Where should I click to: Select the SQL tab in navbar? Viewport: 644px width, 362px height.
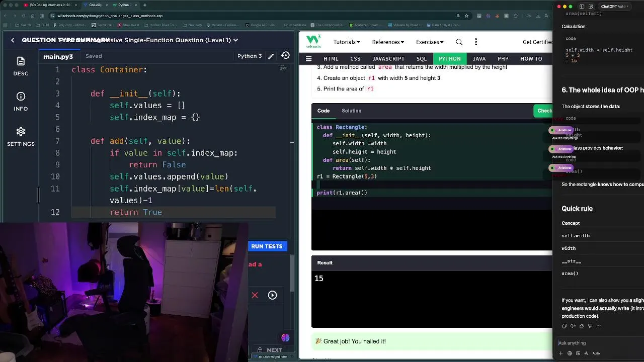click(422, 59)
